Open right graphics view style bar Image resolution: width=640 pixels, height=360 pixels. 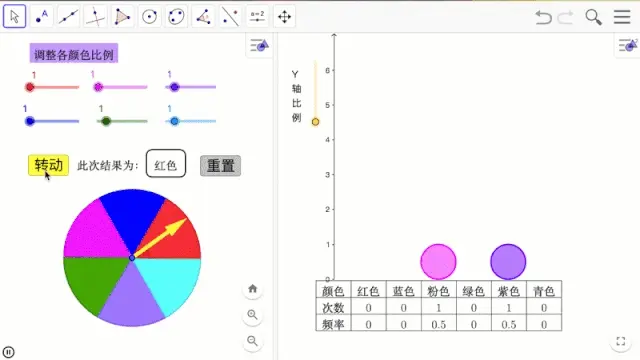coord(628,45)
